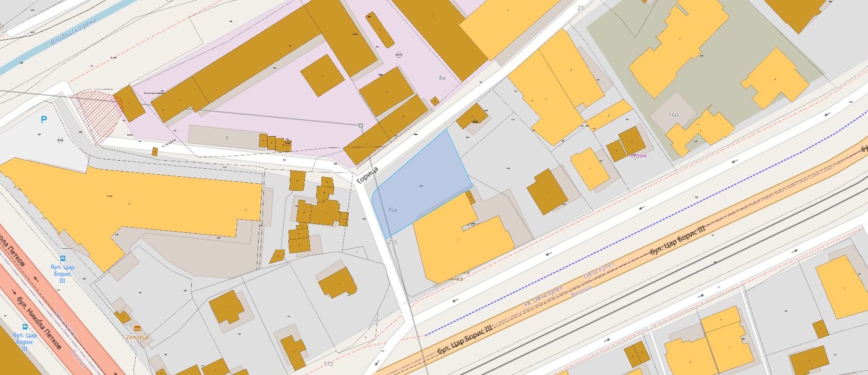
Task: Select building number "160"
Action: pyautogui.click(x=673, y=115)
